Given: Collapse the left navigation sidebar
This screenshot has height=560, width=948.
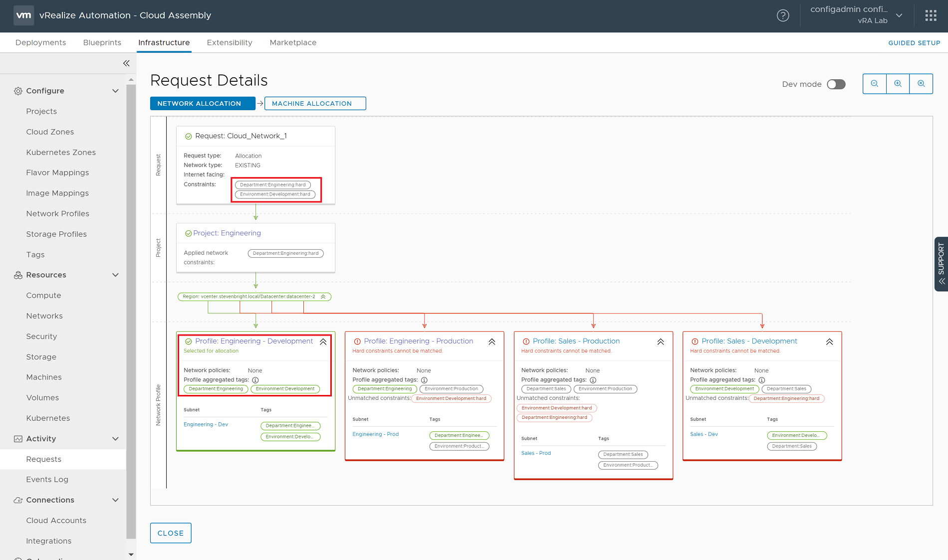Looking at the screenshot, I should [126, 63].
